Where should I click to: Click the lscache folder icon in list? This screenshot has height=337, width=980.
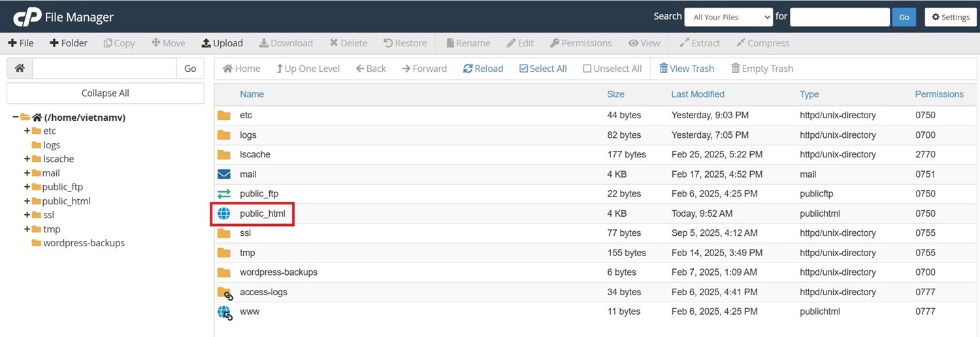point(224,155)
